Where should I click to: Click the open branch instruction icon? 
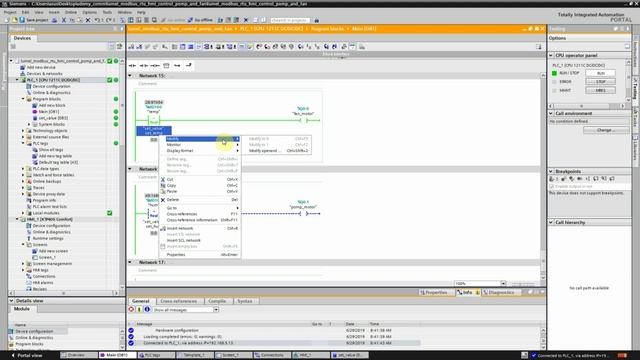tap(177, 65)
